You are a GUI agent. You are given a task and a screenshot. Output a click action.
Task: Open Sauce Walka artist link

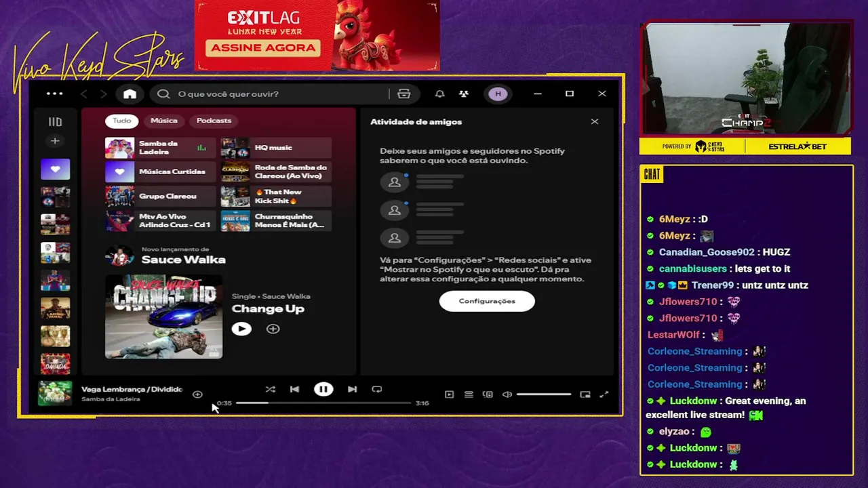tap(183, 260)
